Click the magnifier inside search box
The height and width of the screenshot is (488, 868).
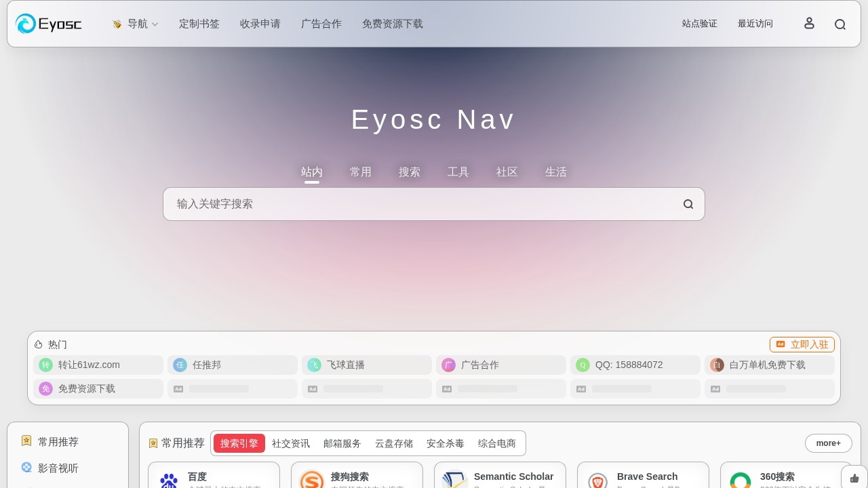688,204
